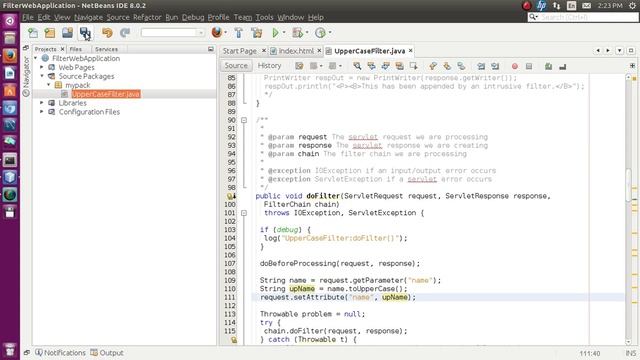Toggle Highlight Search in editor toolbar
640x360 pixels.
coord(399,66)
